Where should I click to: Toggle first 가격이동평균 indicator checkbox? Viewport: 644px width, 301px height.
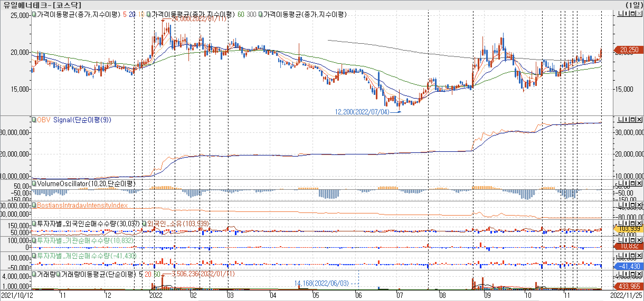34,14
